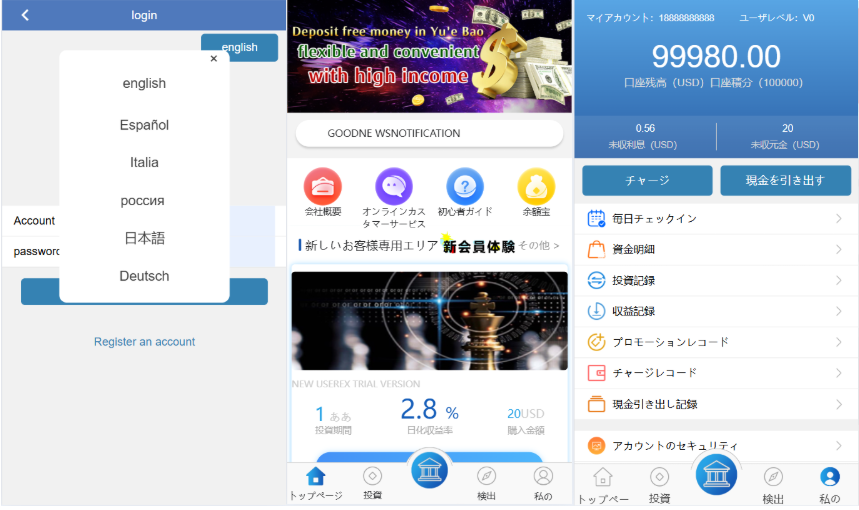Click the チャージレコード wallet icon
Screen dimensions: 859x510
(x=596, y=373)
